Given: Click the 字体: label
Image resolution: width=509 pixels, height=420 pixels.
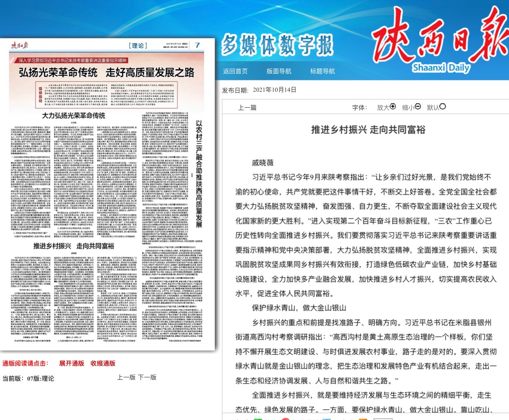Looking at the screenshot, I should click(x=360, y=107).
